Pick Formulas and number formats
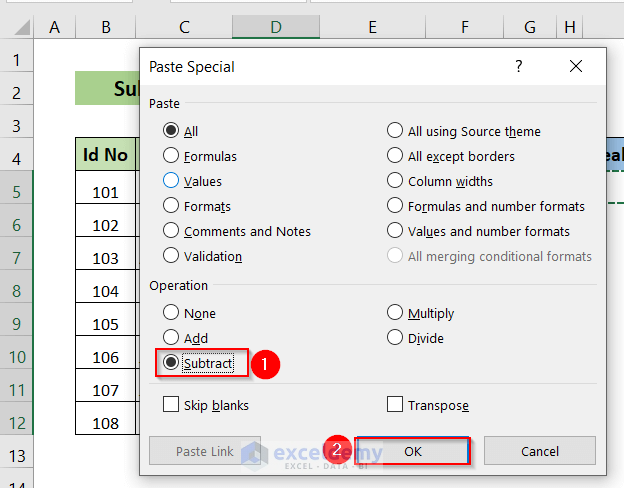624x488 pixels. (x=396, y=206)
